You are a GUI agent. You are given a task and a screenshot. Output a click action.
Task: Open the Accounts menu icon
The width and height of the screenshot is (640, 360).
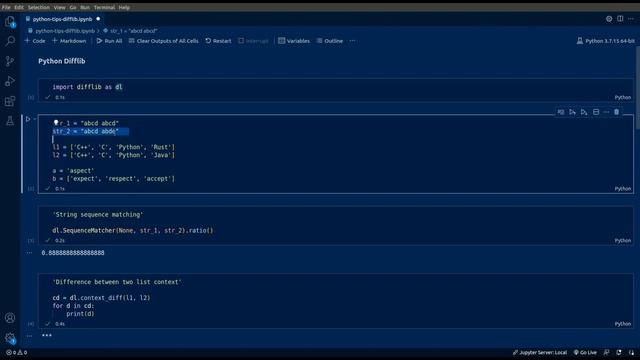10,318
